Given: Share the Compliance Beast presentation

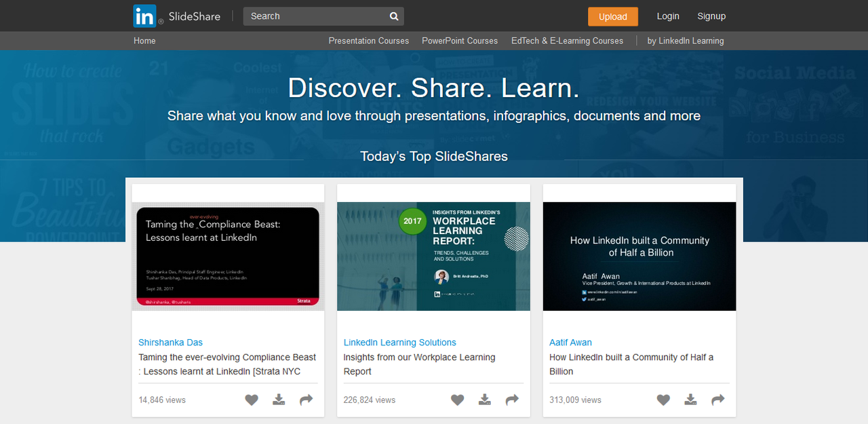Looking at the screenshot, I should click(x=307, y=400).
